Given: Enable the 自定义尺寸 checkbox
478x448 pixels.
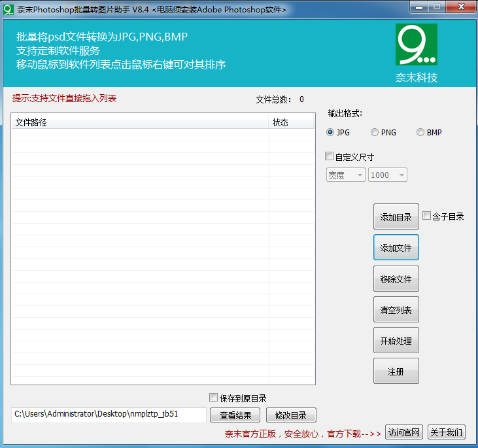Looking at the screenshot, I should point(329,156).
